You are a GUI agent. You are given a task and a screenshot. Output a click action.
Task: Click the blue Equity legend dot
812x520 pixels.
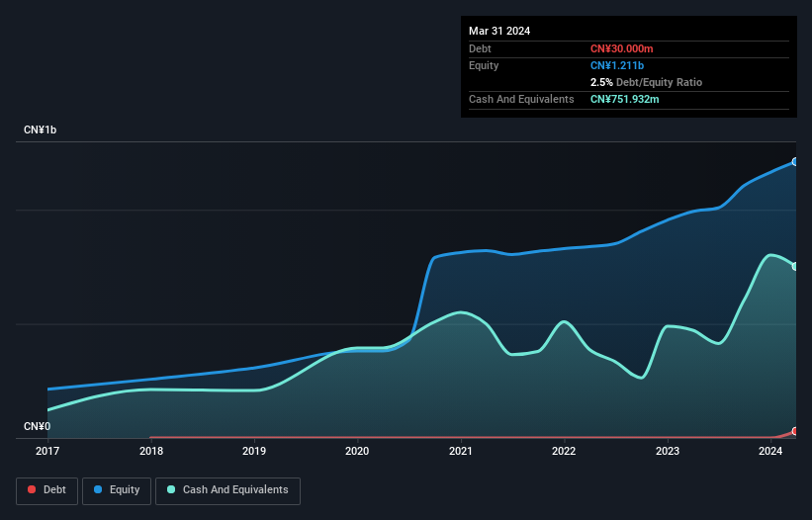[x=98, y=489]
